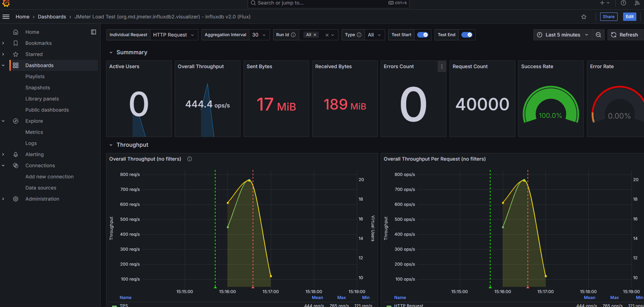The height and width of the screenshot is (307, 644).
Task: Open the Type All dropdown
Action: pyautogui.click(x=375, y=35)
